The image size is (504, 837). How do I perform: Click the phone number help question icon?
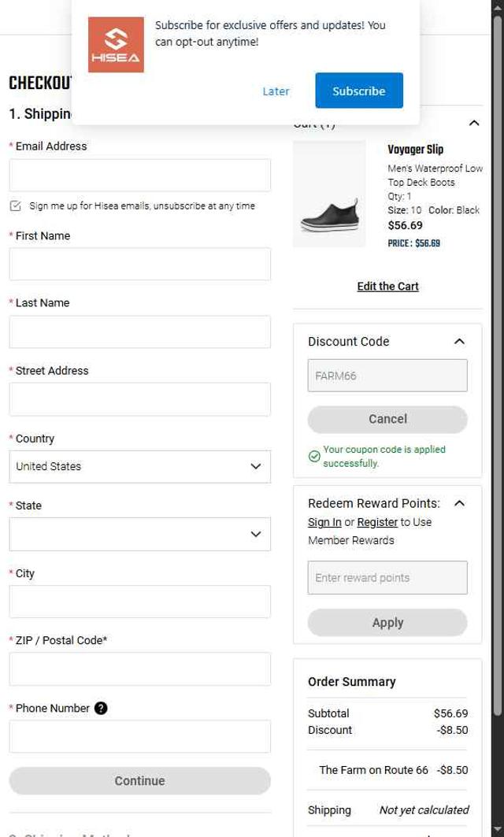pos(101,708)
